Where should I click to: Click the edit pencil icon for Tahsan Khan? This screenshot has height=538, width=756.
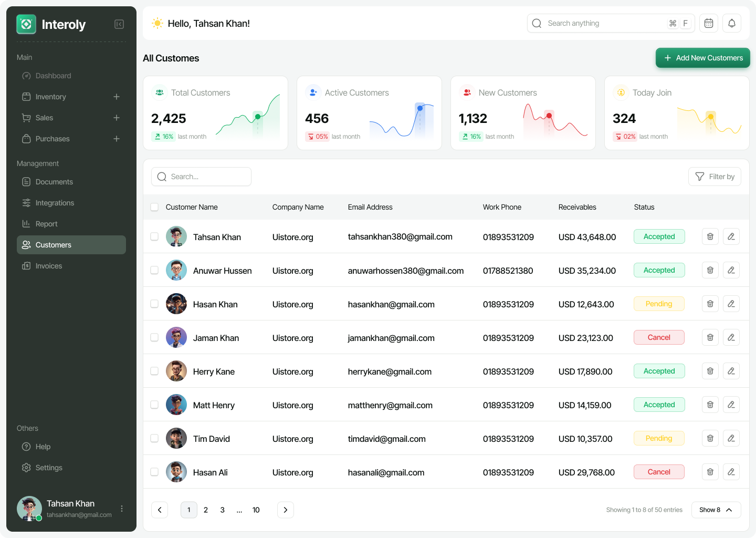tap(731, 236)
